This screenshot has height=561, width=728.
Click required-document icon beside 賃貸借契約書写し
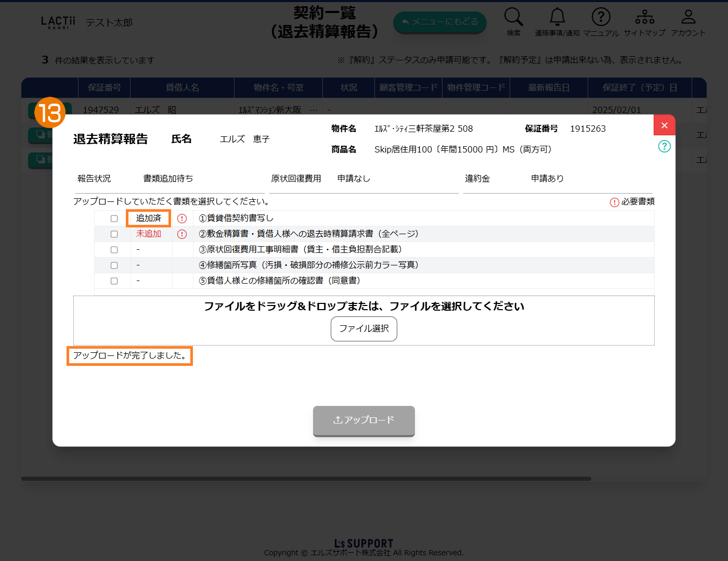(x=182, y=219)
